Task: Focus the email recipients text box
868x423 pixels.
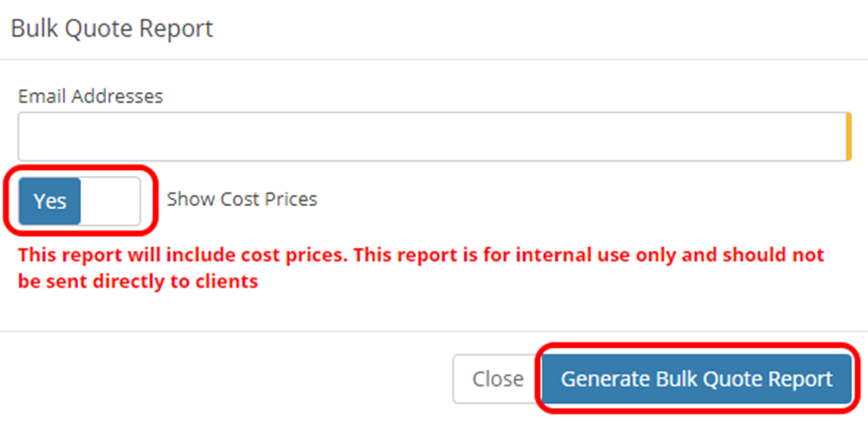Action: pyautogui.click(x=432, y=137)
